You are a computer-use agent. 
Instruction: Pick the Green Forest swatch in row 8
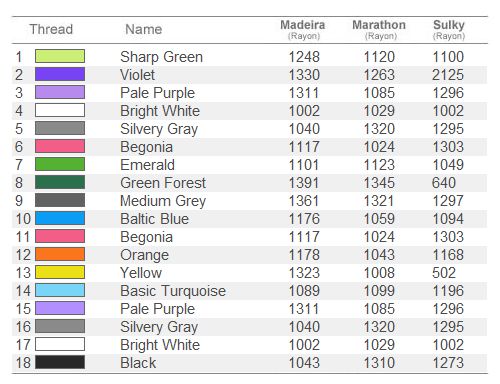60,182
